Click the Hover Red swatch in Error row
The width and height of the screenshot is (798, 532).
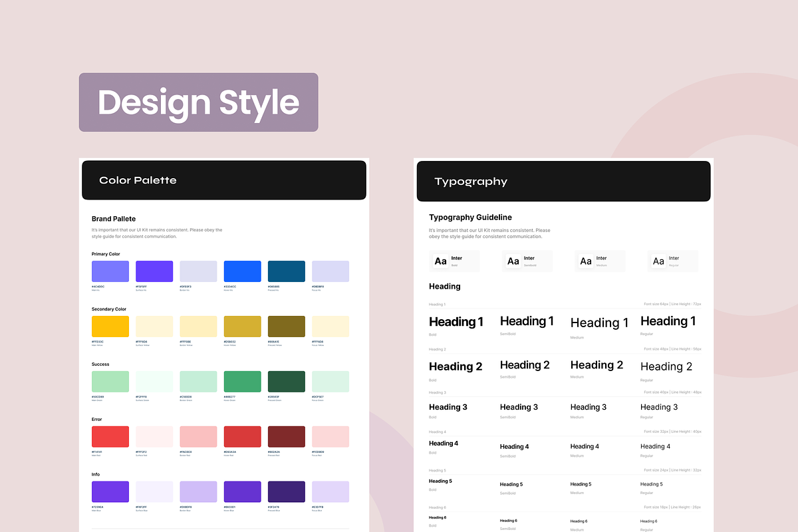243,437
